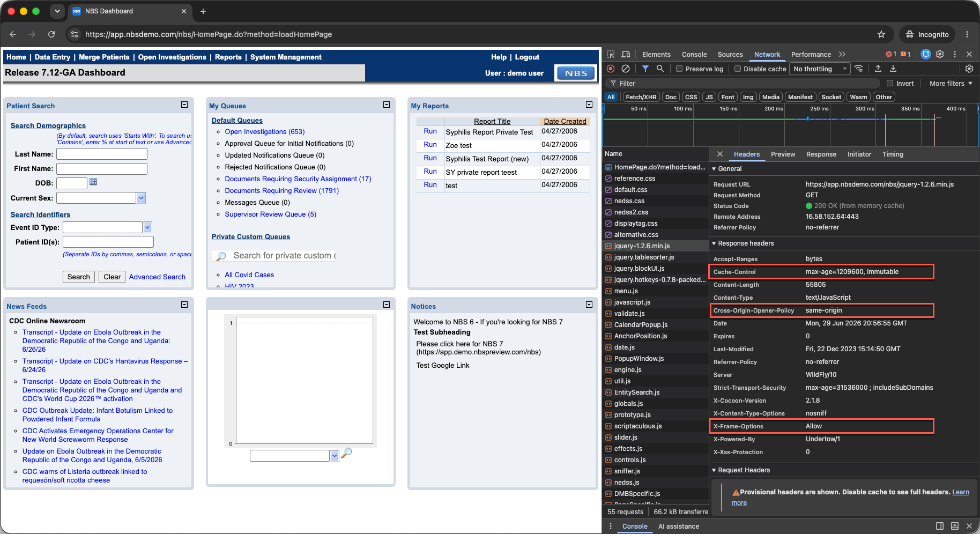980x534 pixels.
Task: Bookmark this page with star icon
Action: pyautogui.click(x=881, y=34)
